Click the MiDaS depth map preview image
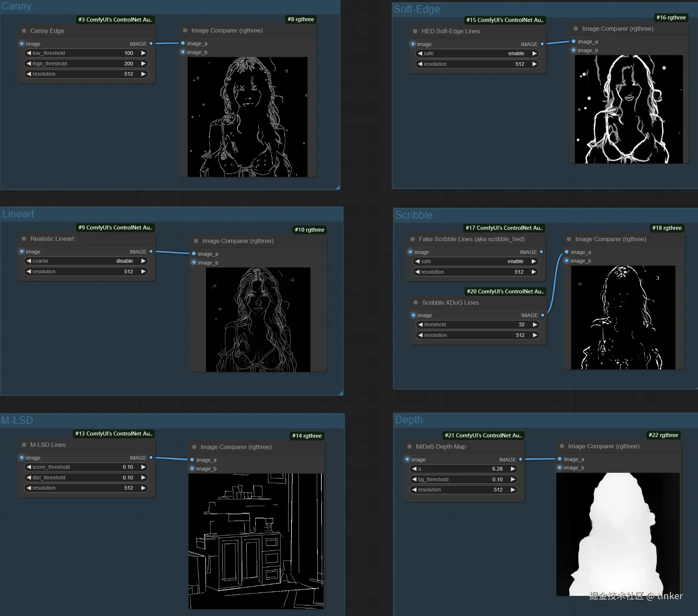 618,535
